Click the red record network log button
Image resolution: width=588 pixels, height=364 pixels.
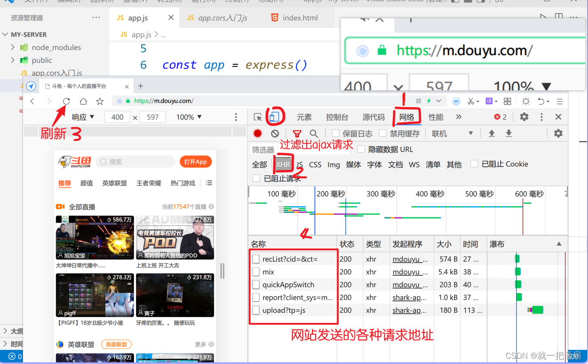[x=257, y=133]
